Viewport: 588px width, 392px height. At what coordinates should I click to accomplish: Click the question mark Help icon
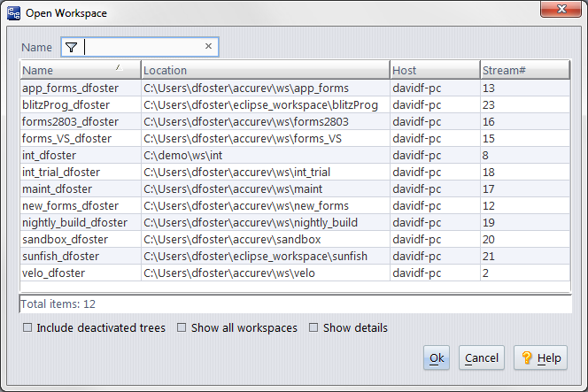click(x=527, y=358)
